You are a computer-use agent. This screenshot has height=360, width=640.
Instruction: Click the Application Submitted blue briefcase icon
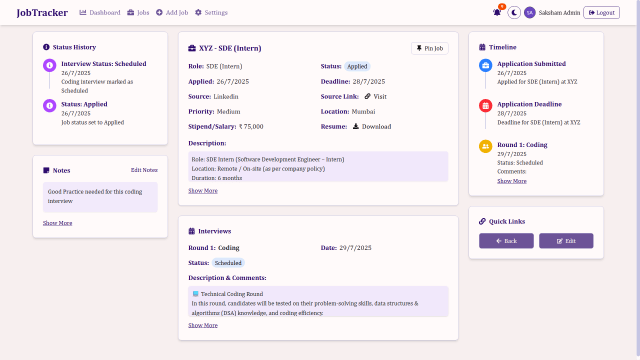pos(485,65)
